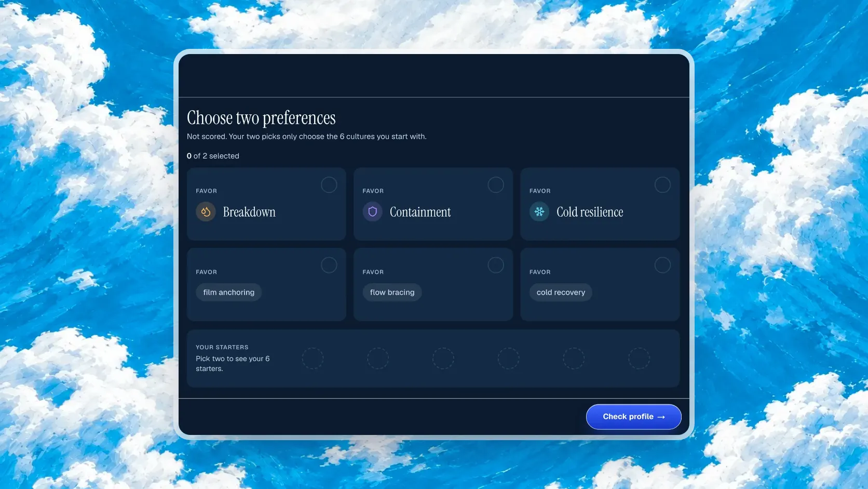Viewport: 868px width, 489px height.
Task: Click the flow bracing pill label
Action: (x=392, y=292)
